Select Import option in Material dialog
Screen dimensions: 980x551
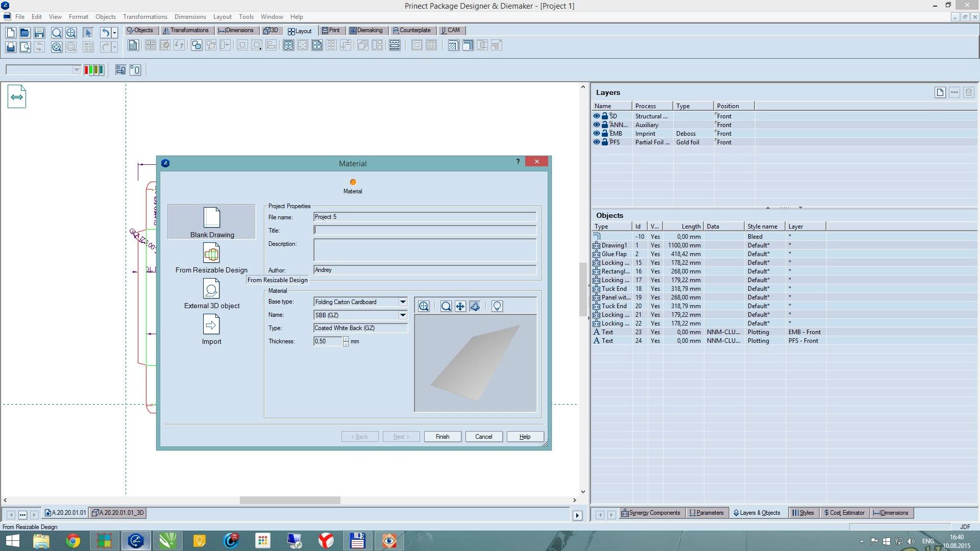[x=211, y=330]
